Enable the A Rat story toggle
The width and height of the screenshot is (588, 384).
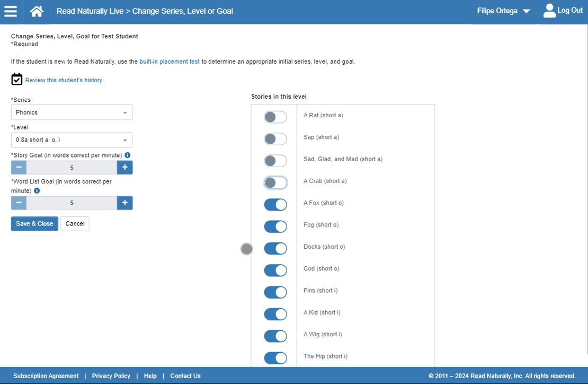275,117
